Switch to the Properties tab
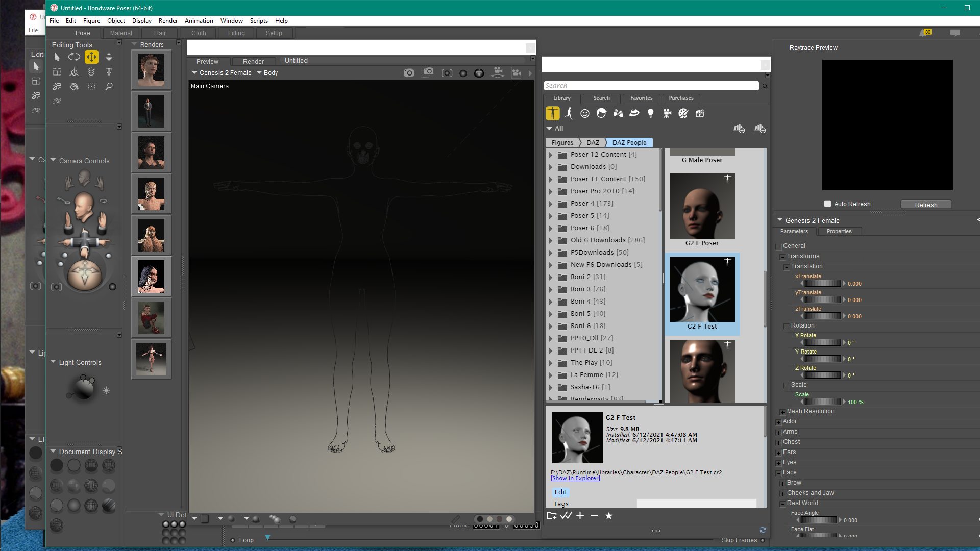 pyautogui.click(x=839, y=232)
